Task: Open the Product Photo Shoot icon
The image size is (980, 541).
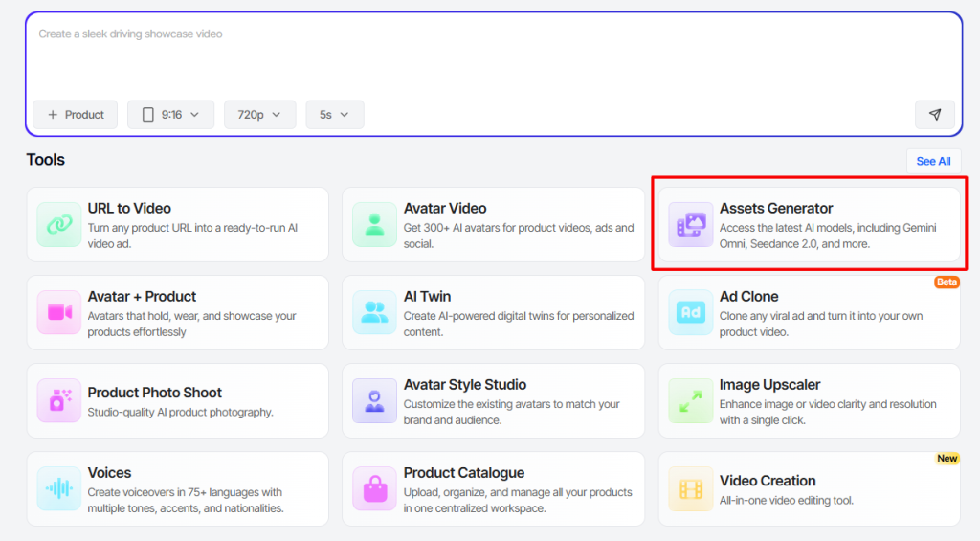Action: click(58, 401)
